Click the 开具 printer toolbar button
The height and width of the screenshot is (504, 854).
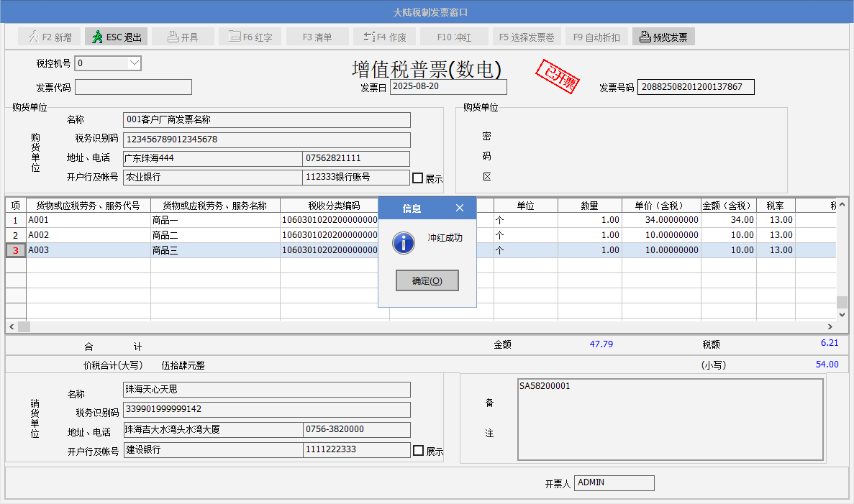[x=182, y=37]
